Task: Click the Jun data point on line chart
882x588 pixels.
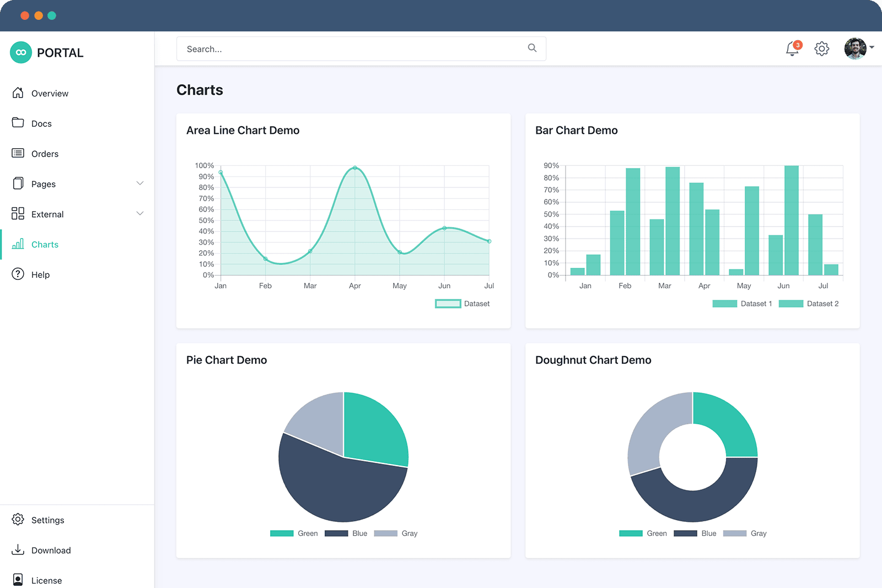Action: click(444, 228)
